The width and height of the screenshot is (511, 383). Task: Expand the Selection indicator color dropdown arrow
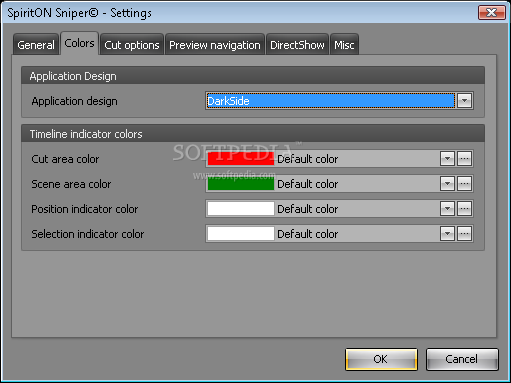[x=447, y=234]
